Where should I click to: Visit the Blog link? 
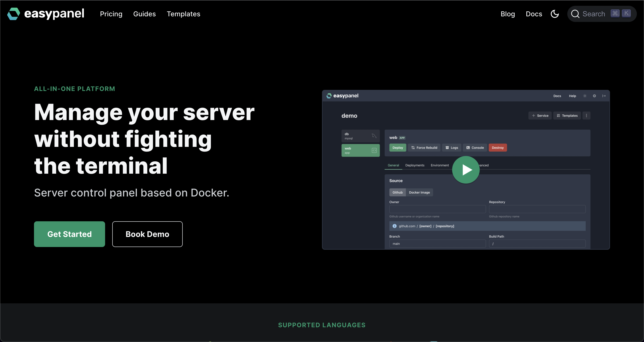(508, 14)
